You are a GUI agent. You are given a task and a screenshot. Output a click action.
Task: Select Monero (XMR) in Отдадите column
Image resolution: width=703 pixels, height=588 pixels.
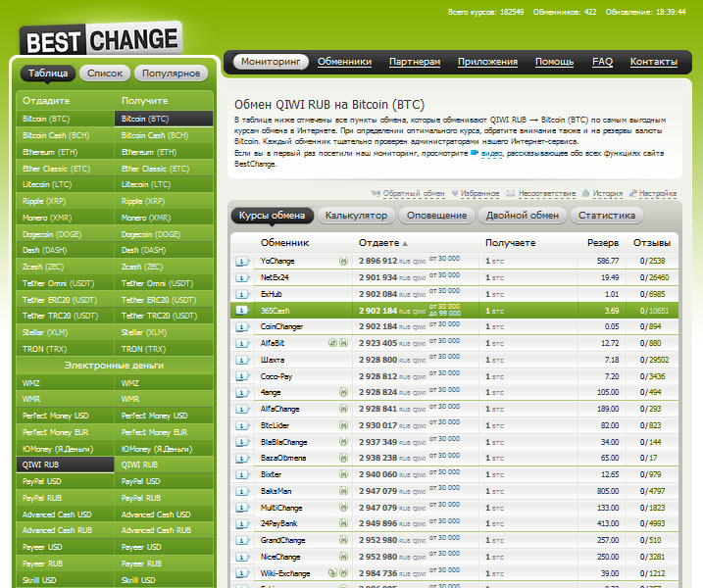click(65, 218)
